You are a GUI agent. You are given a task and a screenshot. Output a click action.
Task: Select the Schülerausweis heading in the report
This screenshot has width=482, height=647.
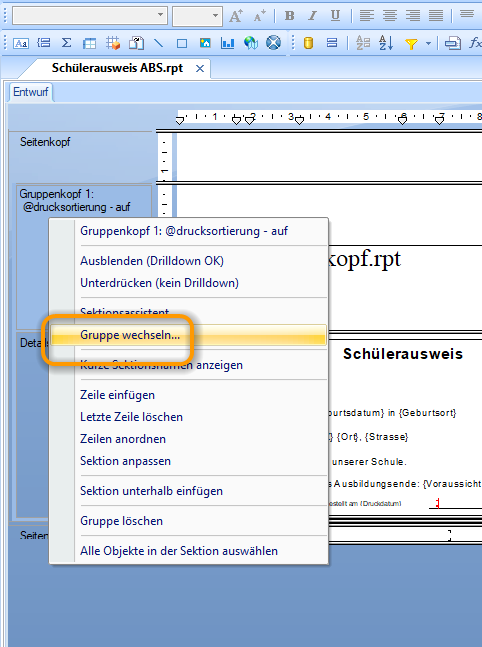click(x=403, y=354)
